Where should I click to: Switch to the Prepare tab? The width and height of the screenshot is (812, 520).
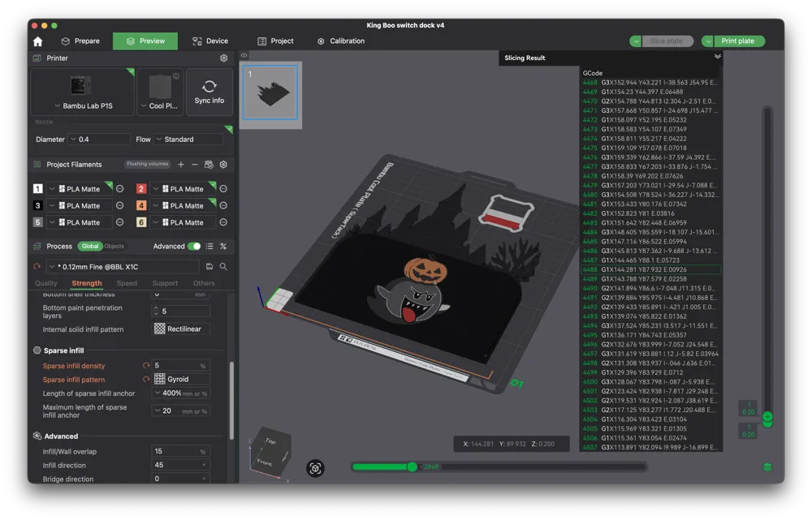(x=80, y=41)
